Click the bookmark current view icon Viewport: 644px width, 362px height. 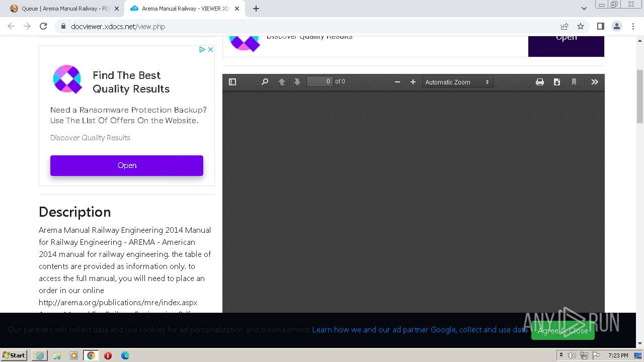[574, 82]
